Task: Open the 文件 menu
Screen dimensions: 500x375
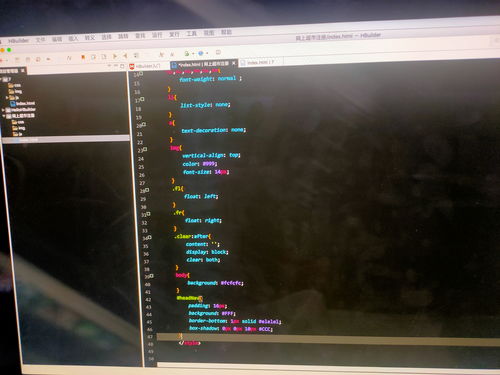Action: pos(40,40)
